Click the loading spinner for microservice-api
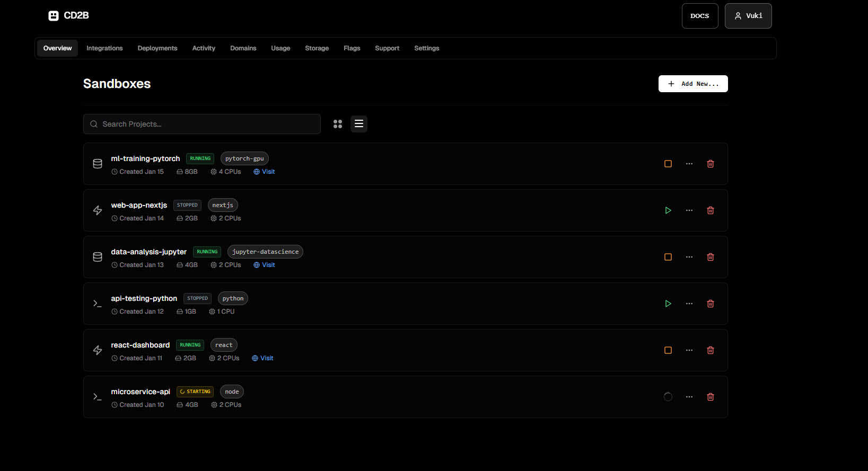 (x=668, y=397)
